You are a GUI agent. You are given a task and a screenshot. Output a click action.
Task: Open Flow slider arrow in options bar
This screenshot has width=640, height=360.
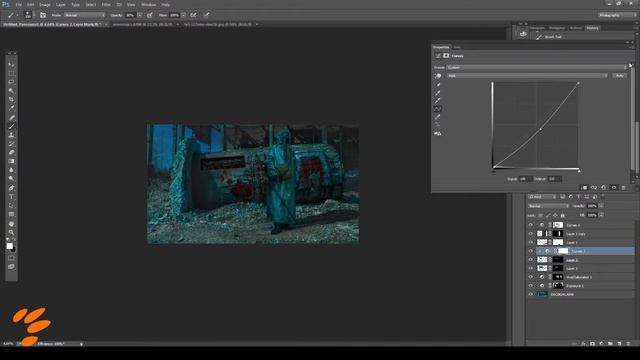point(184,15)
